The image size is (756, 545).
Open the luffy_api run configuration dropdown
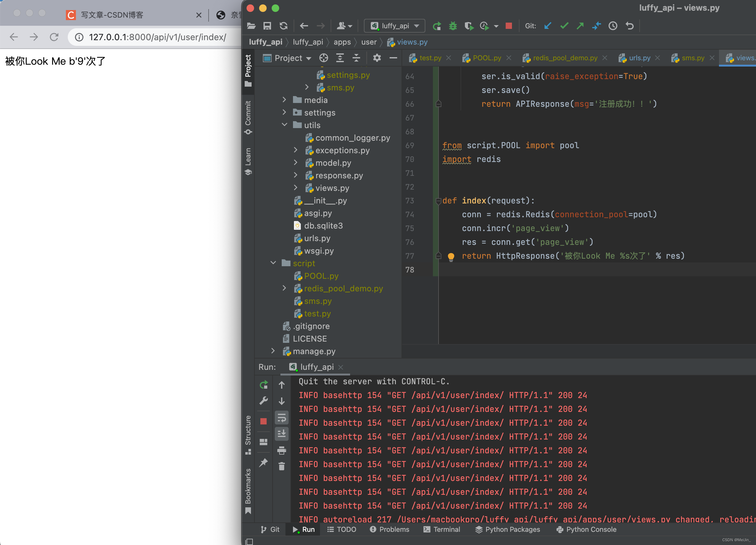[x=395, y=26]
